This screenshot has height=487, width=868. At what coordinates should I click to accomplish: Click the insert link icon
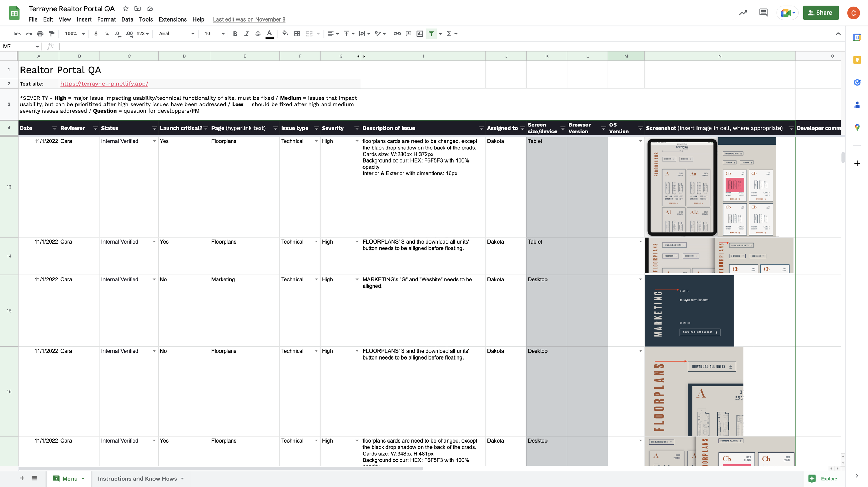tap(397, 34)
